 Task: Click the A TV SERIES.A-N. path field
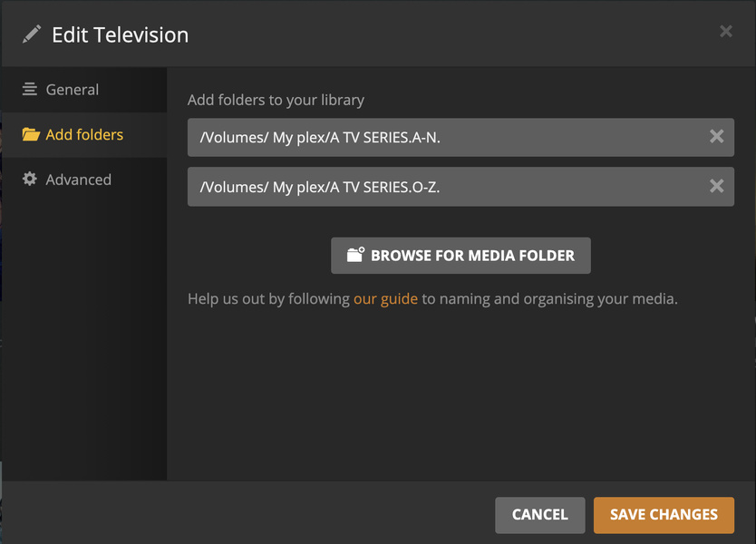click(x=444, y=137)
